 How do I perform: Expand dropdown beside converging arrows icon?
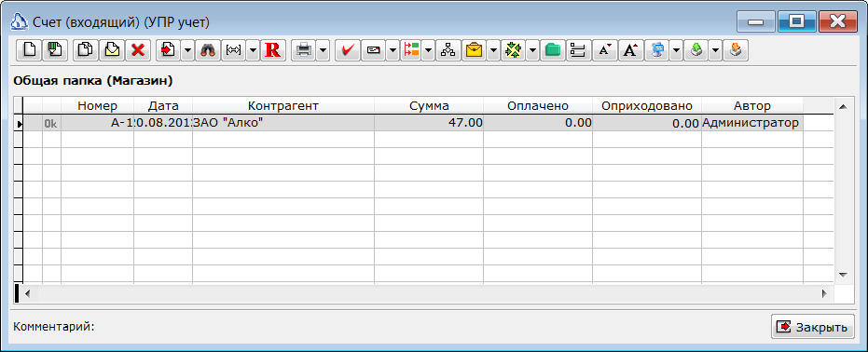[x=532, y=50]
